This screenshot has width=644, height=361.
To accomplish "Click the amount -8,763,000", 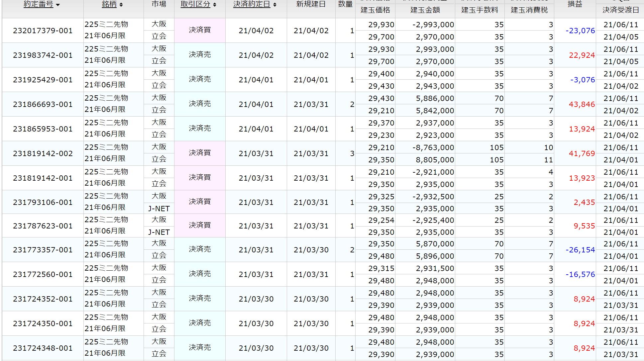I will (433, 147).
